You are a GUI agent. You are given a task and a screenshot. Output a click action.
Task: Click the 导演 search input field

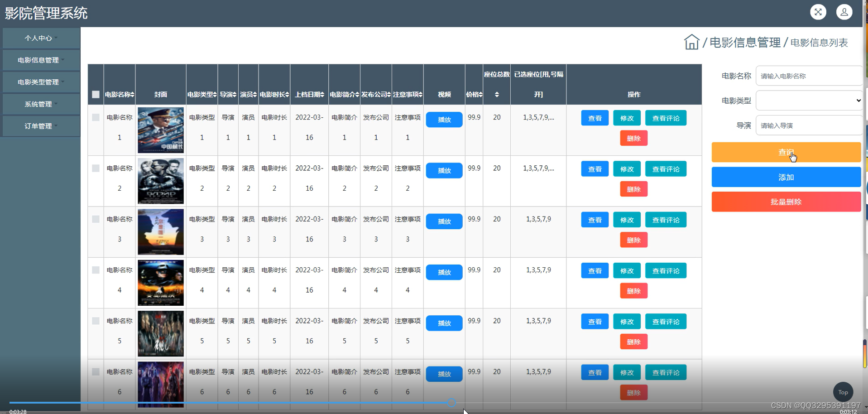(x=809, y=125)
